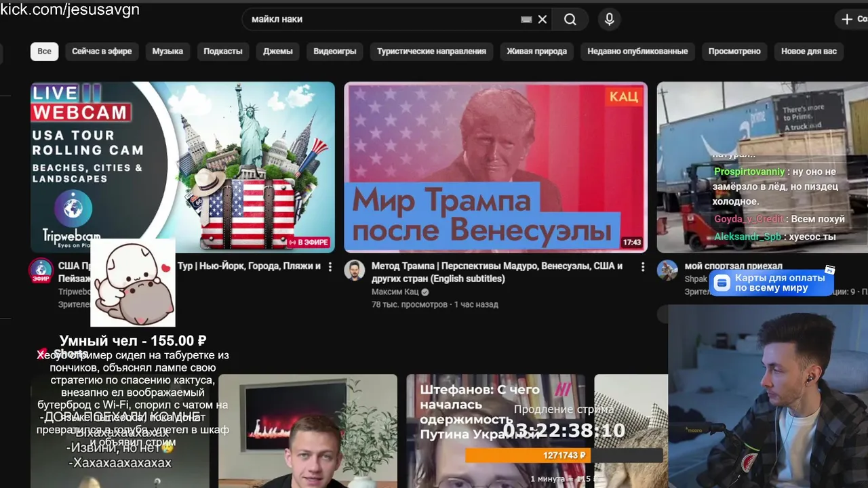This screenshot has width=868, height=488.
Task: Click the 03:22:38:10 stream timer
Action: (564, 430)
